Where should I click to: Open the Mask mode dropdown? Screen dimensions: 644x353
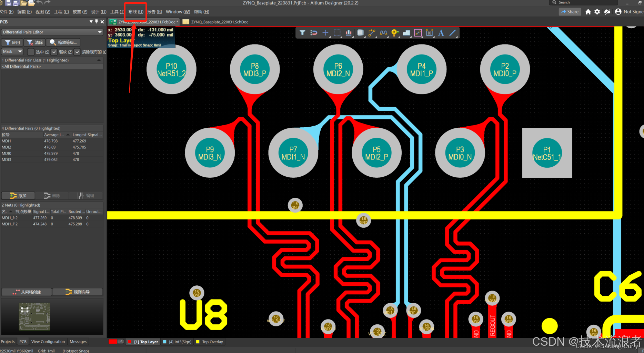point(12,51)
